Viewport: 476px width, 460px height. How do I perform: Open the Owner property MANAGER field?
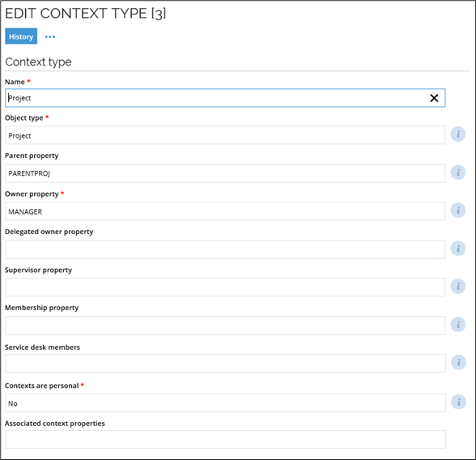pos(225,211)
